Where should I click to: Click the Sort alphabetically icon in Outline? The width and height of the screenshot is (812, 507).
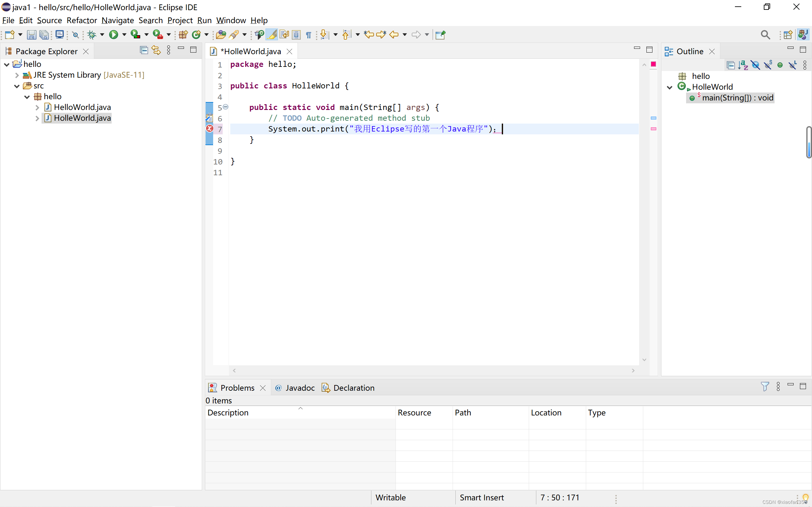coord(743,65)
